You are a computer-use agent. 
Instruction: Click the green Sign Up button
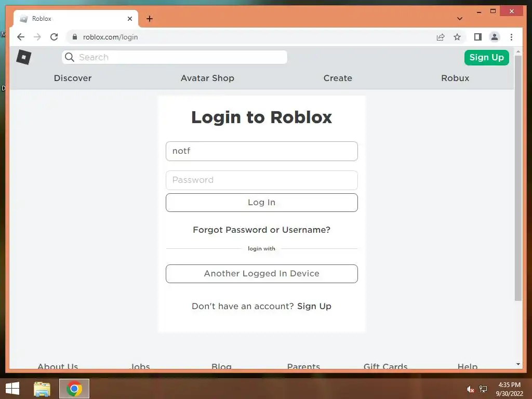click(x=486, y=57)
